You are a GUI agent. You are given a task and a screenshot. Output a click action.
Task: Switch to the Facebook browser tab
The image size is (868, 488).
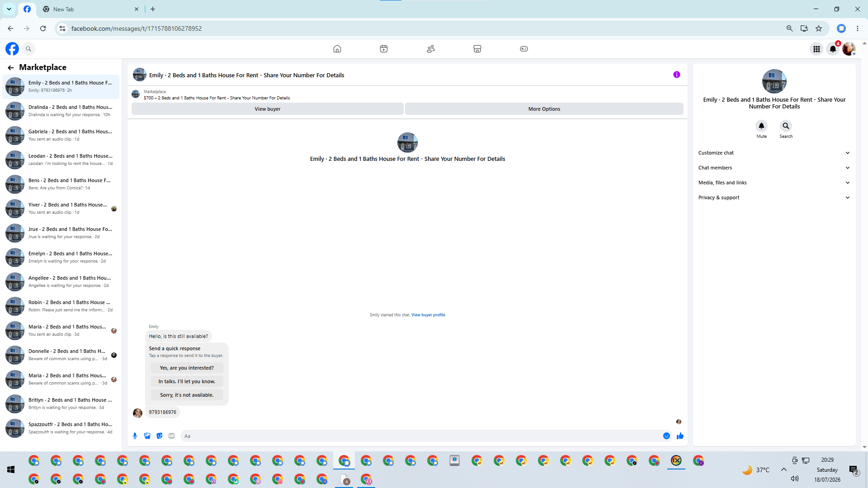click(x=27, y=9)
